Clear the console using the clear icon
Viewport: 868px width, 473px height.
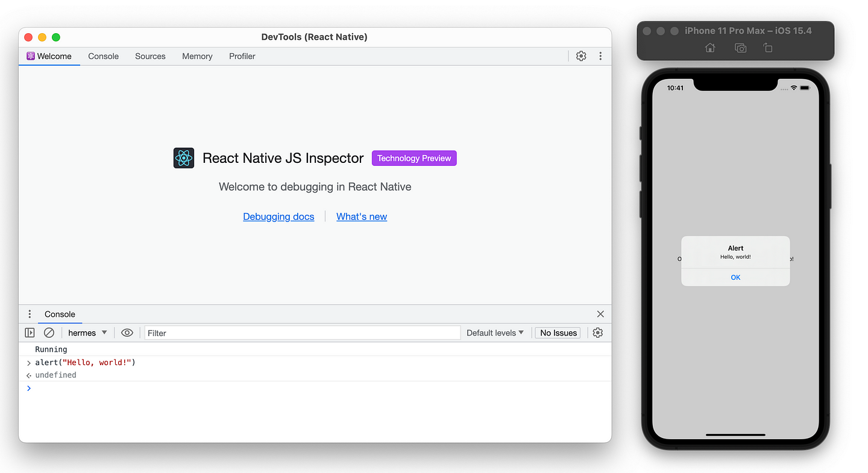[49, 332]
